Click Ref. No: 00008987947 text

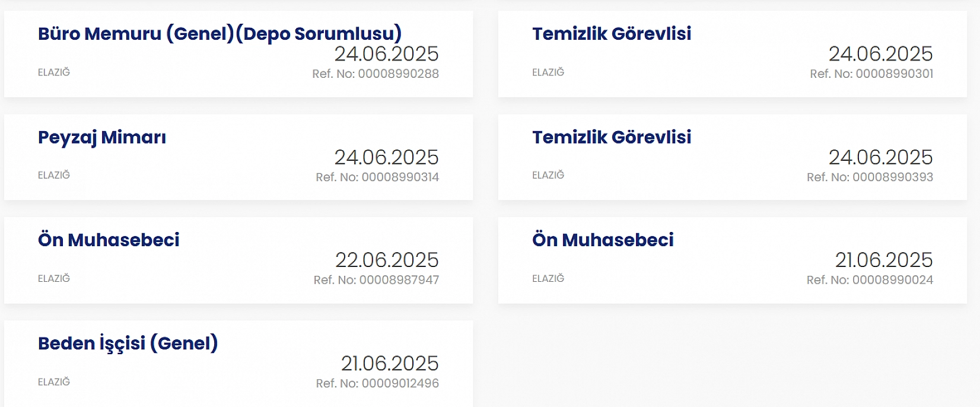(376, 280)
